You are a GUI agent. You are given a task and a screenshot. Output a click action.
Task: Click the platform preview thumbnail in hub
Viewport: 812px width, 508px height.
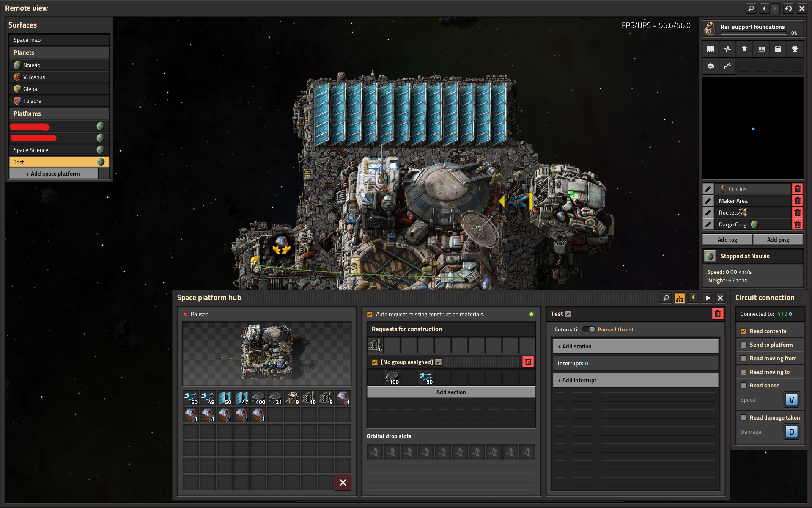267,353
